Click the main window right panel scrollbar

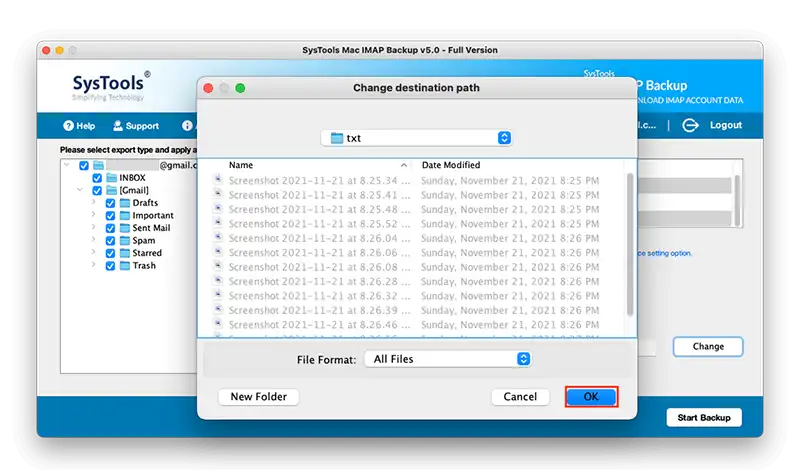[x=737, y=201]
